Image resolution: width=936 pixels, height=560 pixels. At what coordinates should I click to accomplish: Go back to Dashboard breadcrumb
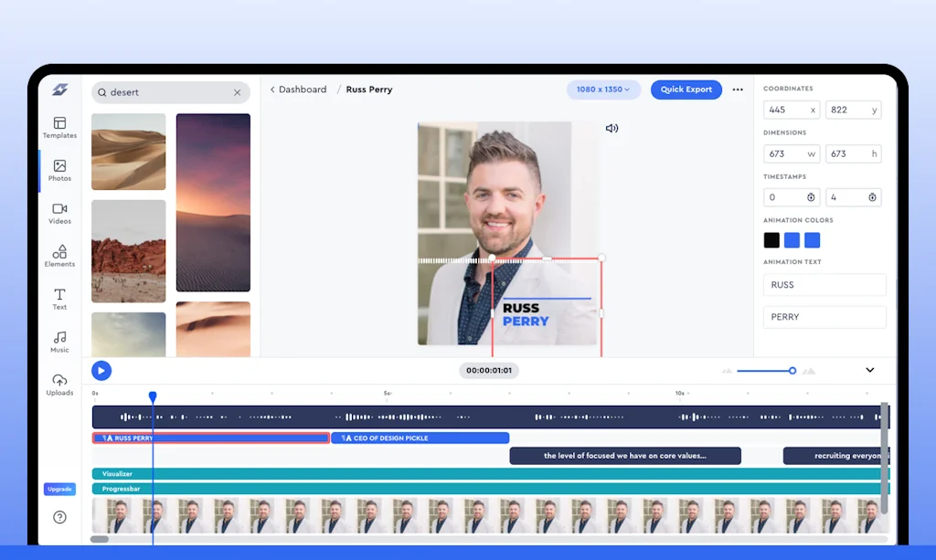click(x=298, y=90)
